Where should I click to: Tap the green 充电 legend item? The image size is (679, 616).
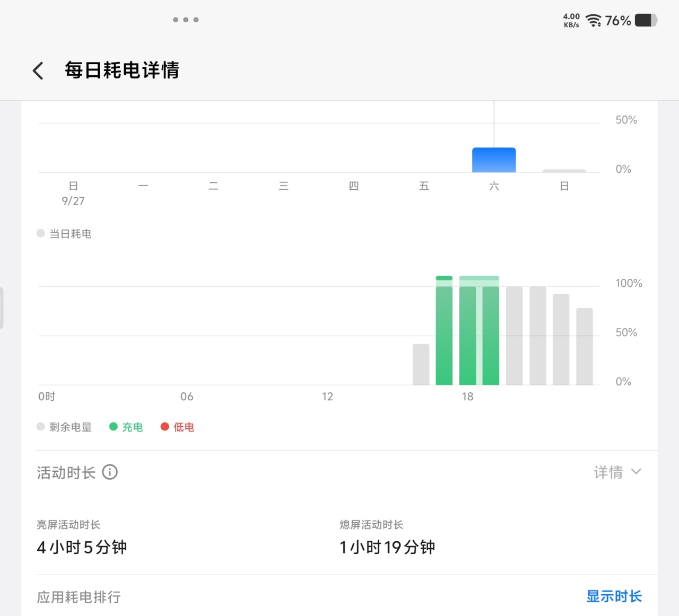(126, 427)
